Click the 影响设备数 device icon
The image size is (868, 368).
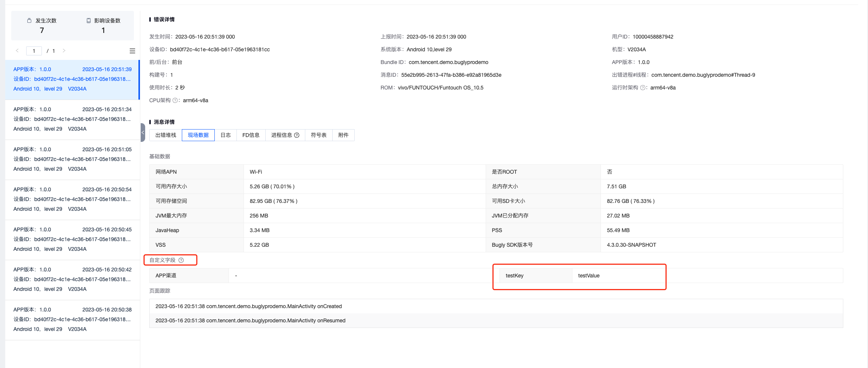click(x=89, y=21)
